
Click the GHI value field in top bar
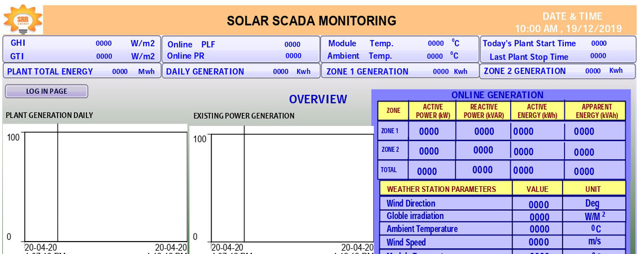point(104,43)
